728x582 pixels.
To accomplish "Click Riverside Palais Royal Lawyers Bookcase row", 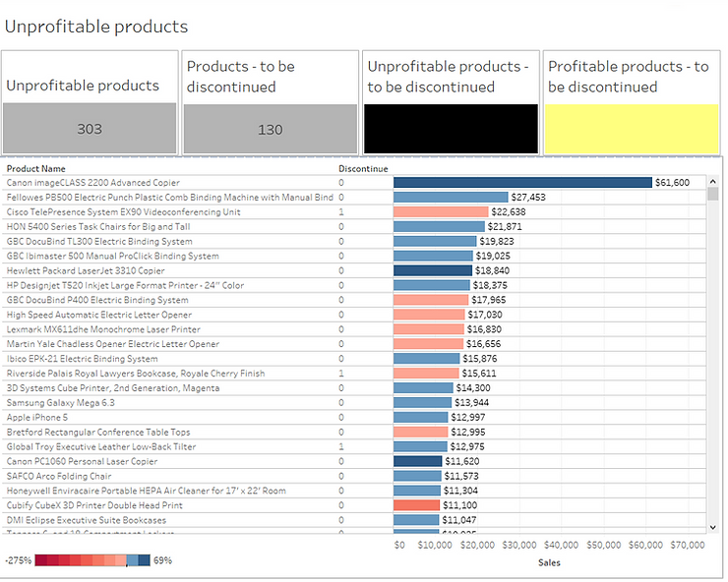I will pos(136,374).
